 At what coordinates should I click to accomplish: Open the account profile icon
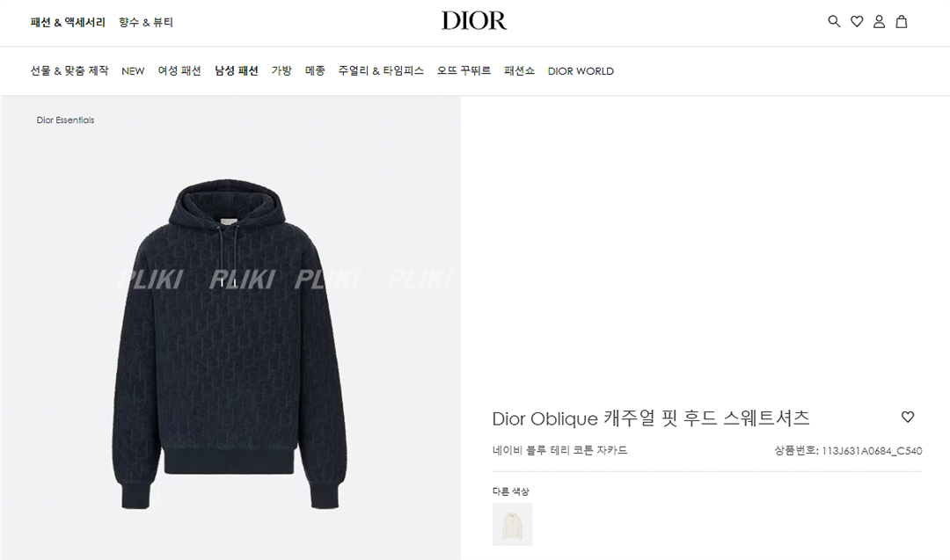coord(879,22)
